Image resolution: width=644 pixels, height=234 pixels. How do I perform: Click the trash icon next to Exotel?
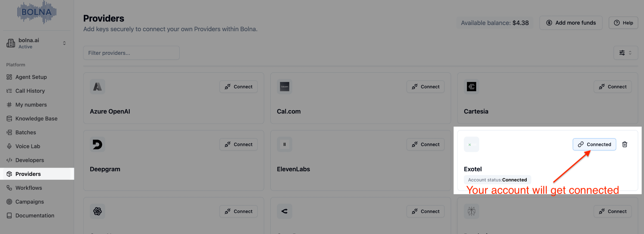(x=624, y=144)
